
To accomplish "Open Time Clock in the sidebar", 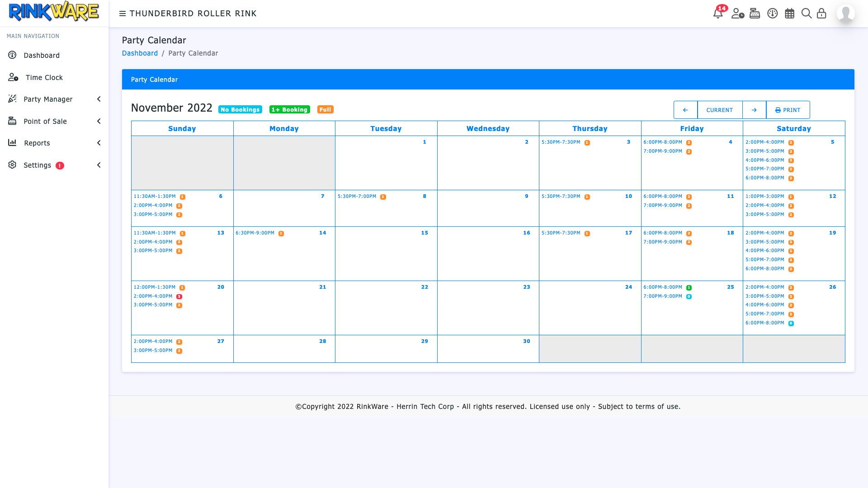I will pyautogui.click(x=44, y=77).
